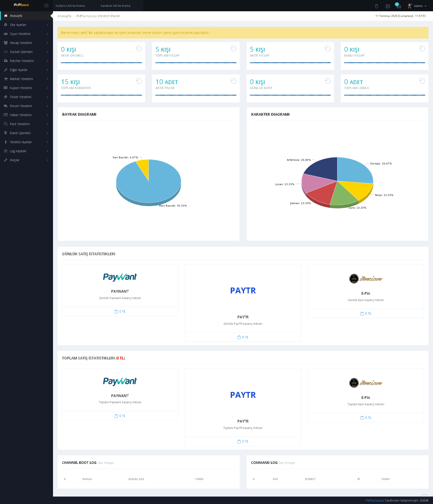Open the calendar icon in header
The image size is (433, 504).
[x=388, y=6]
